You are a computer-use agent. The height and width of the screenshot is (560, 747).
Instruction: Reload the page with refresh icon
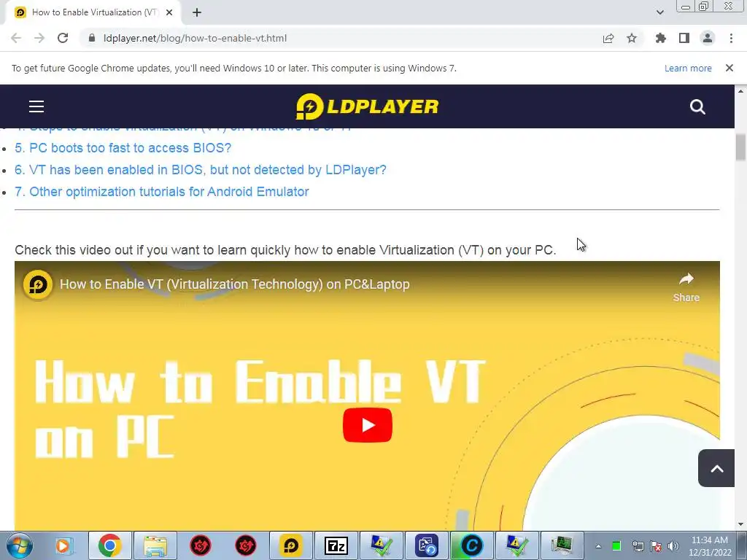[x=63, y=38]
